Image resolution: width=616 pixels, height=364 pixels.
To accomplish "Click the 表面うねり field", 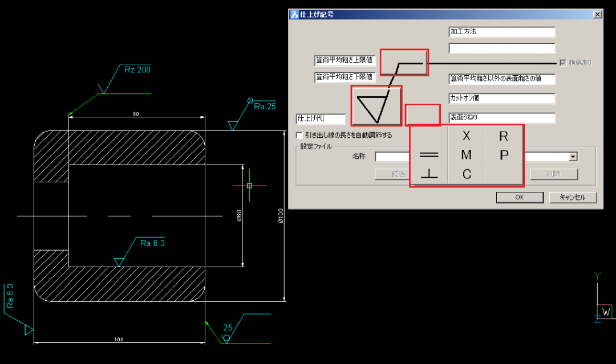I will [502, 118].
